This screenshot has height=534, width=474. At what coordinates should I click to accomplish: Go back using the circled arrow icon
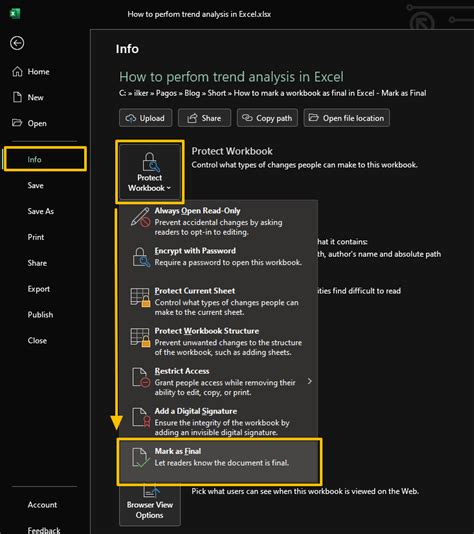[17, 43]
